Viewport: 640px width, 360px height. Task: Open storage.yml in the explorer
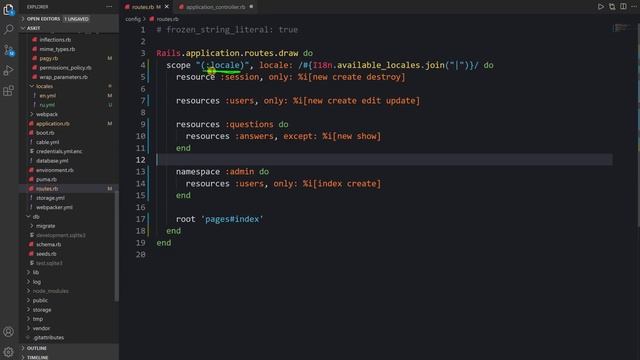point(50,198)
